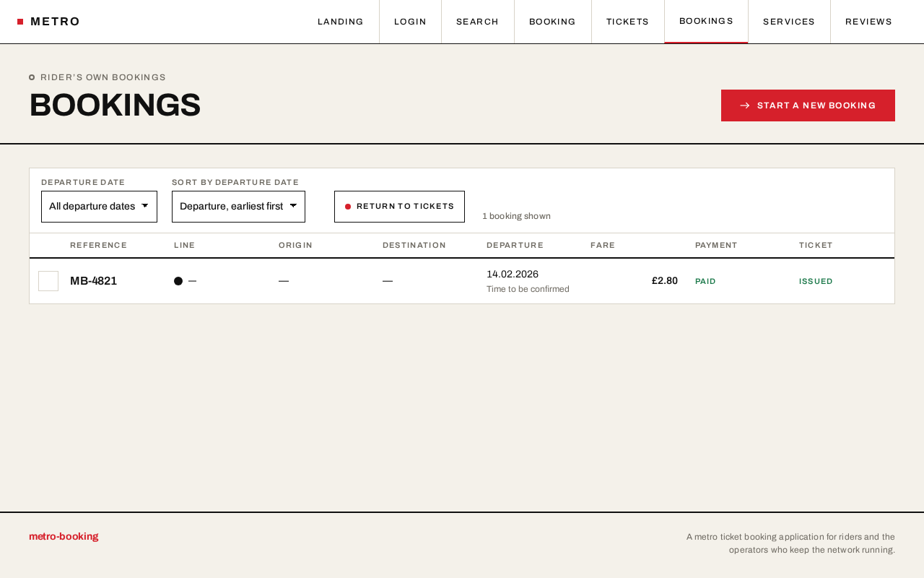The image size is (924, 578).
Task: Click the '1 booking shown' count text
Action: 516,216
